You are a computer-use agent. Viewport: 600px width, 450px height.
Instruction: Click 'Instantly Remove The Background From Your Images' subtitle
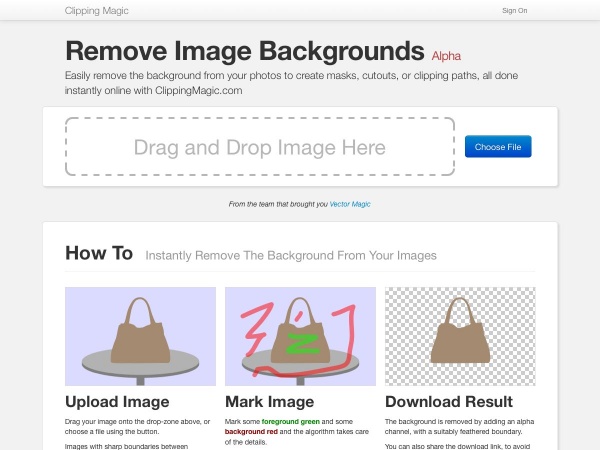coord(291,255)
